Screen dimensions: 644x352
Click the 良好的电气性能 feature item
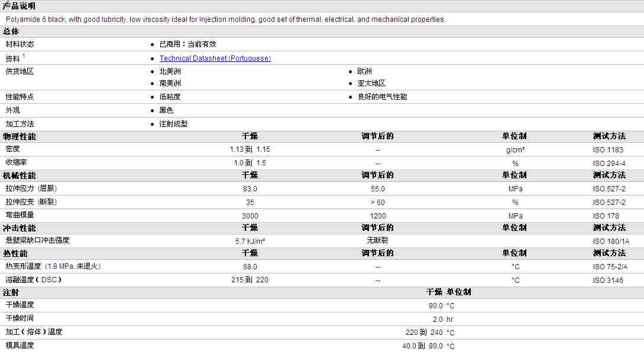tap(382, 97)
